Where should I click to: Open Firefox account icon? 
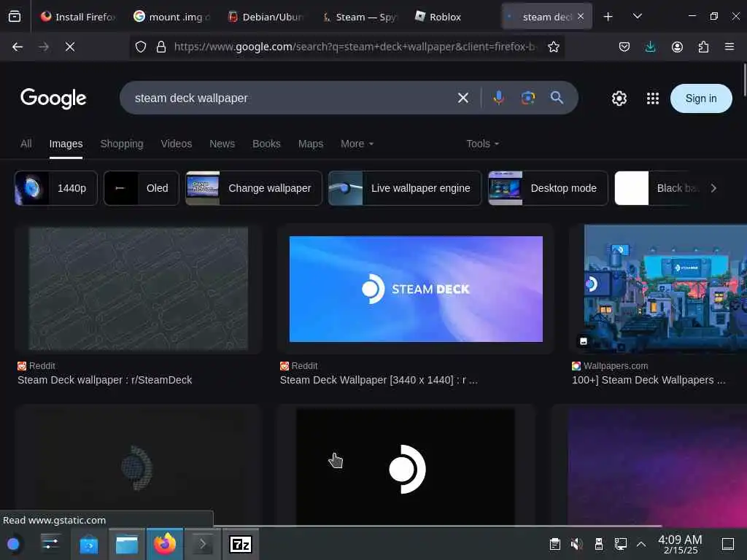click(677, 47)
